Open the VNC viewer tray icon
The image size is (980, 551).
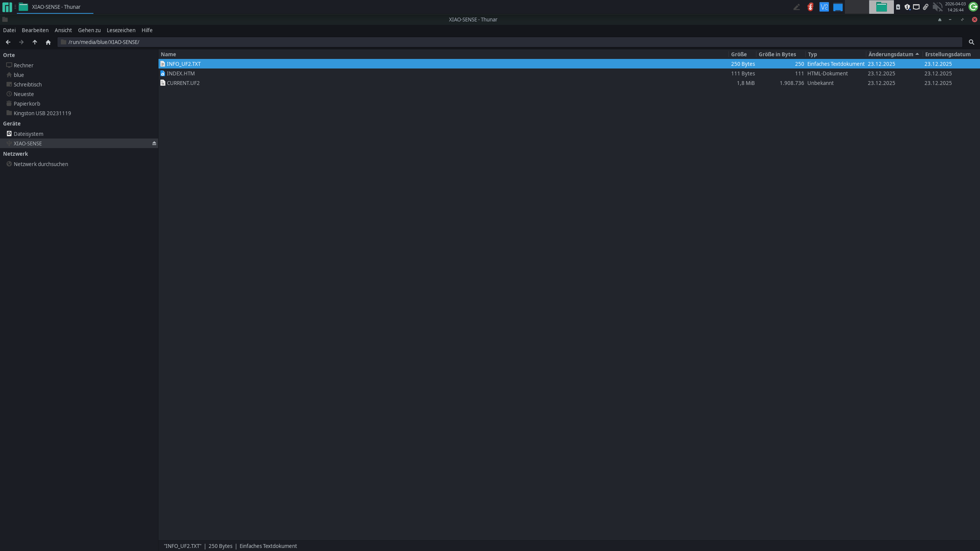pos(824,7)
